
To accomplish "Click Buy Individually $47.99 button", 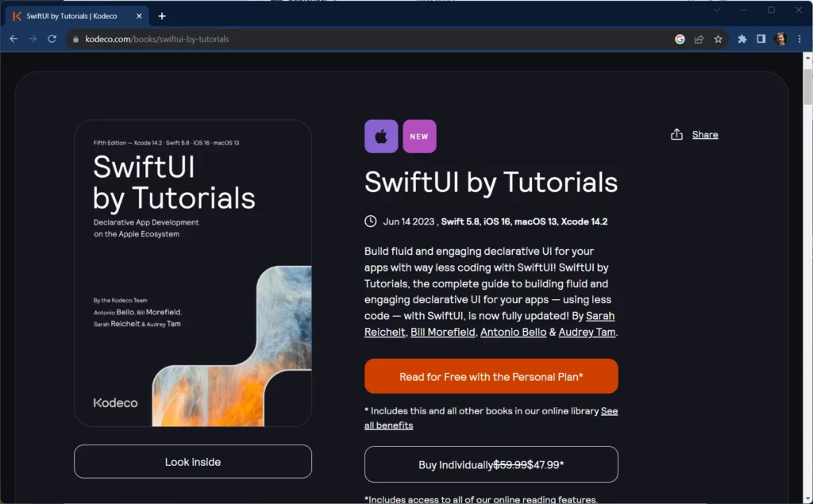I will 491,464.
